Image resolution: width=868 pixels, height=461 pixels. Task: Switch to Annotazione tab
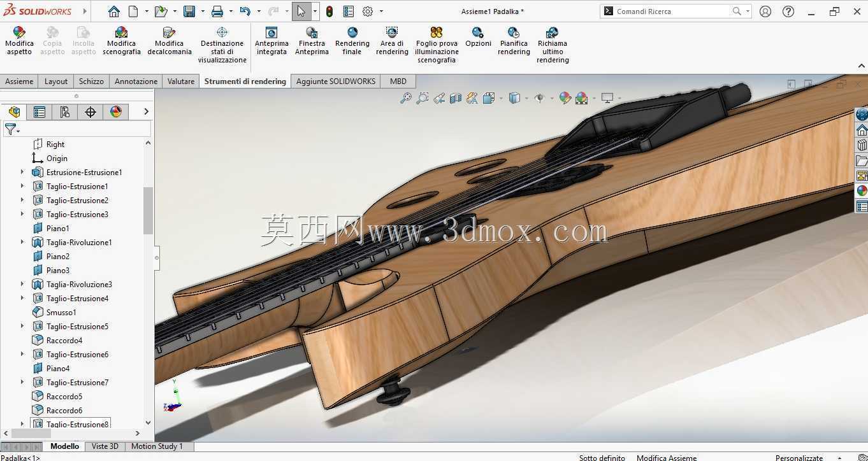[x=136, y=81]
